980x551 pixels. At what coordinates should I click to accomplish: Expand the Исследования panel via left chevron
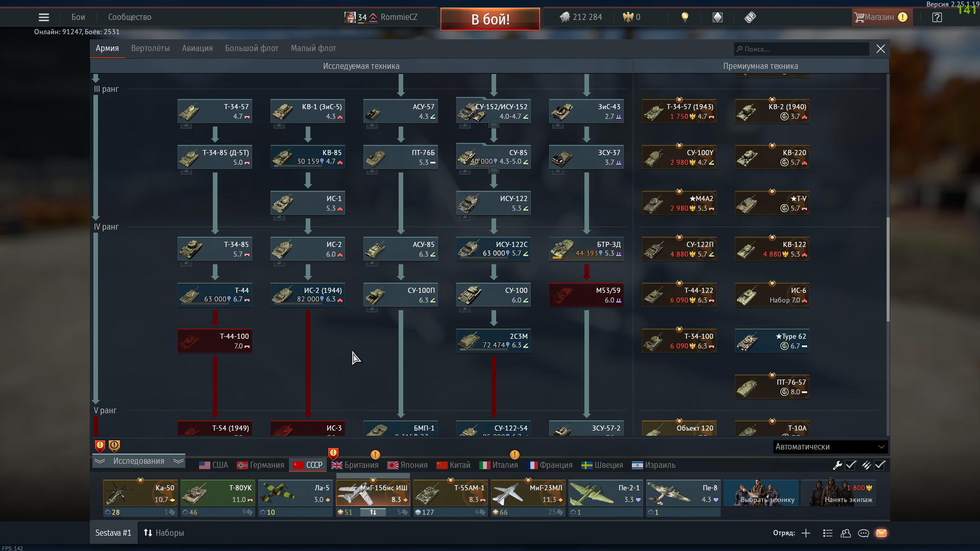[x=100, y=461]
